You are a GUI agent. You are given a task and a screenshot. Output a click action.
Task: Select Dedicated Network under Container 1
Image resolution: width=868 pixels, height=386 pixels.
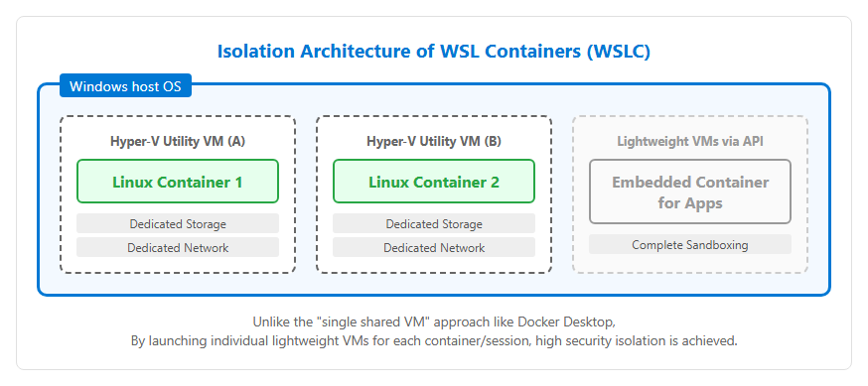click(x=178, y=248)
